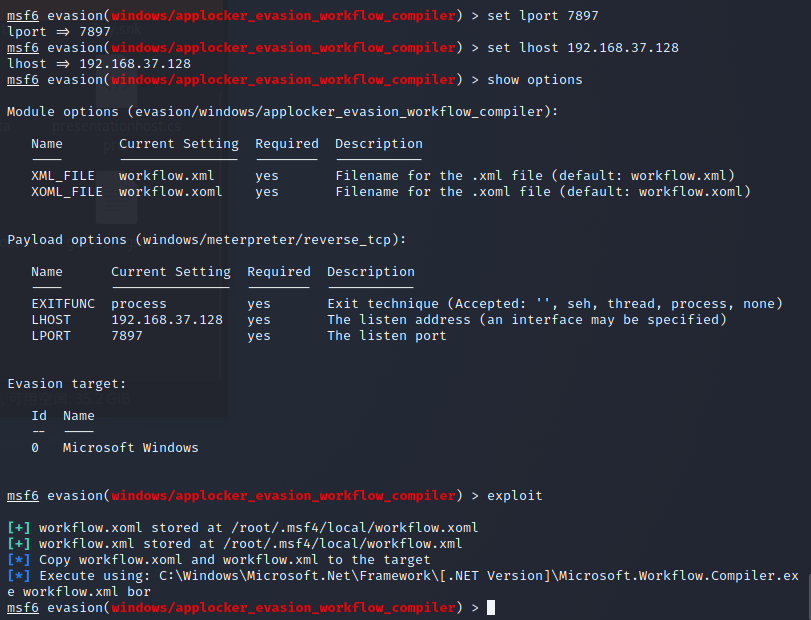Click the 'The listen address' description text
The height and width of the screenshot is (620, 811).
pyautogui.click(x=527, y=320)
